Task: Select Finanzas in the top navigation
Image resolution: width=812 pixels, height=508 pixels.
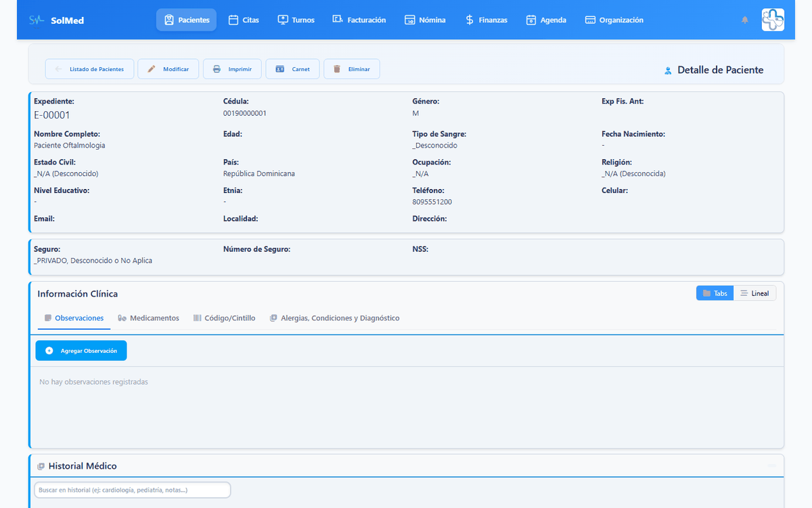Action: pyautogui.click(x=486, y=20)
